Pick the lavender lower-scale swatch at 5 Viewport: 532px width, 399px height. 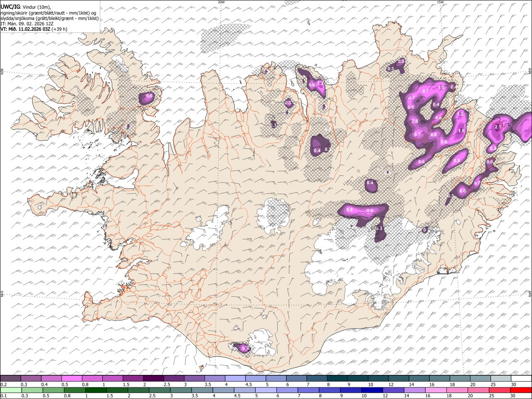[266, 390]
